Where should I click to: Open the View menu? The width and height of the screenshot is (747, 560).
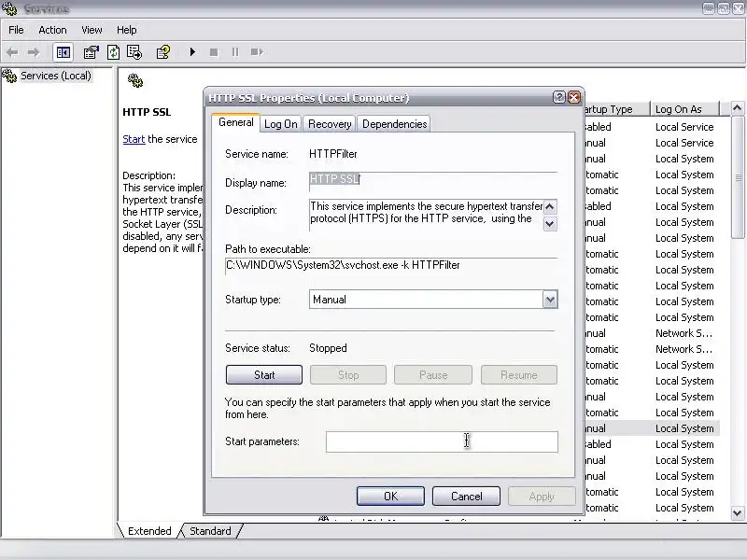[92, 30]
